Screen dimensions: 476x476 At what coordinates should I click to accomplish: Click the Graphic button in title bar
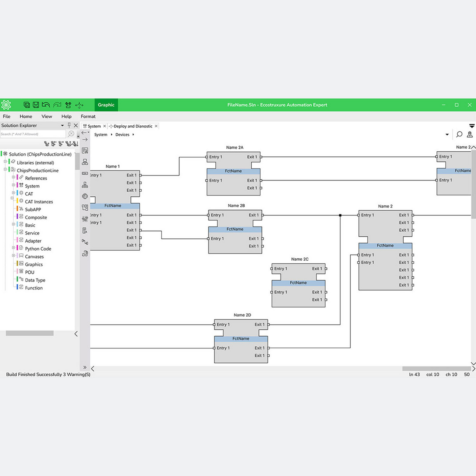(x=106, y=105)
